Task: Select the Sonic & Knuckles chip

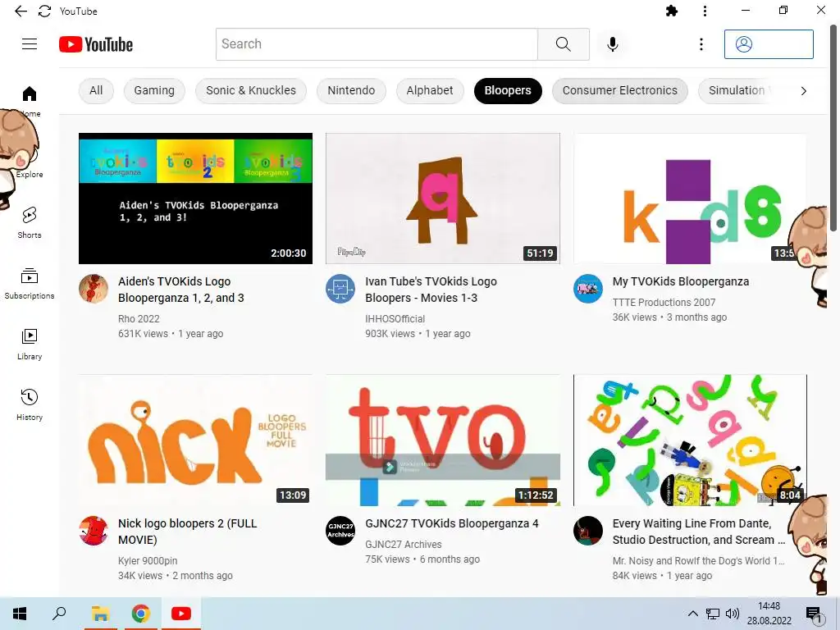Action: [x=251, y=90]
